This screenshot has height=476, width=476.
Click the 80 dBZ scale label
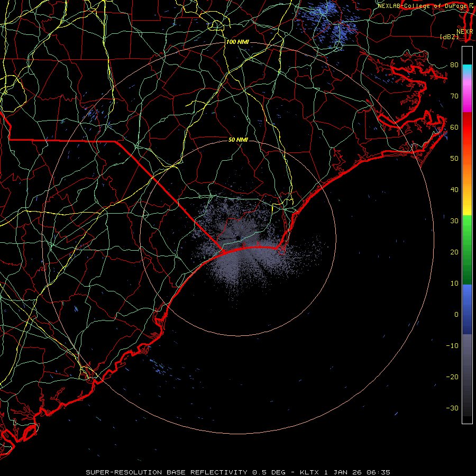click(x=454, y=65)
